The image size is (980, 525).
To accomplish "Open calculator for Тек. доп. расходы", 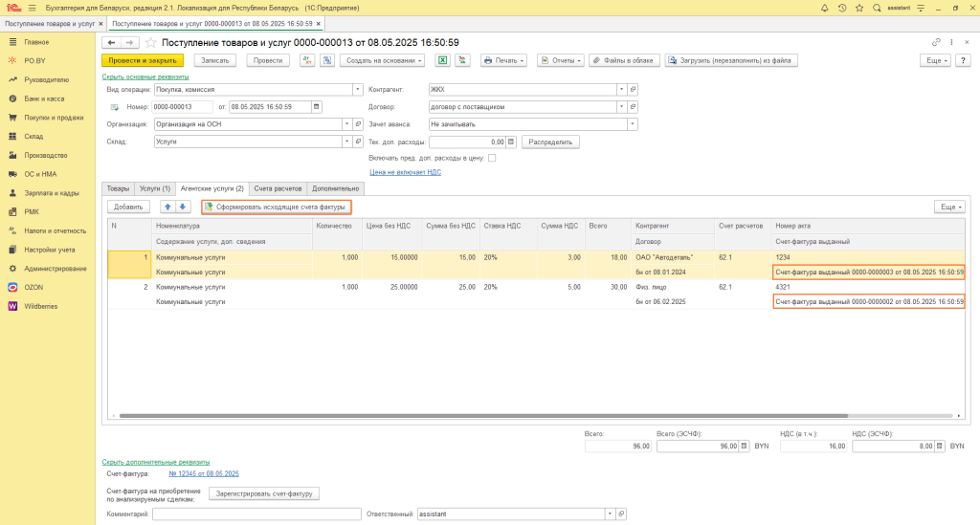I will click(x=511, y=142).
